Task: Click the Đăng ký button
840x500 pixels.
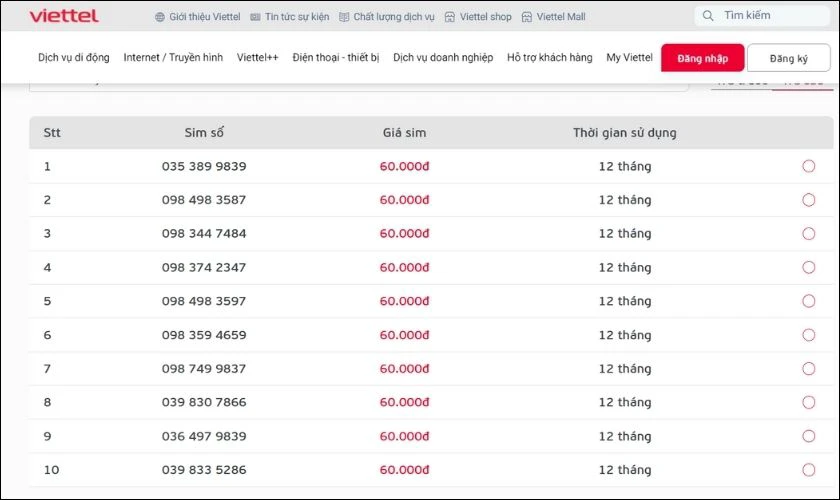Action: click(789, 58)
